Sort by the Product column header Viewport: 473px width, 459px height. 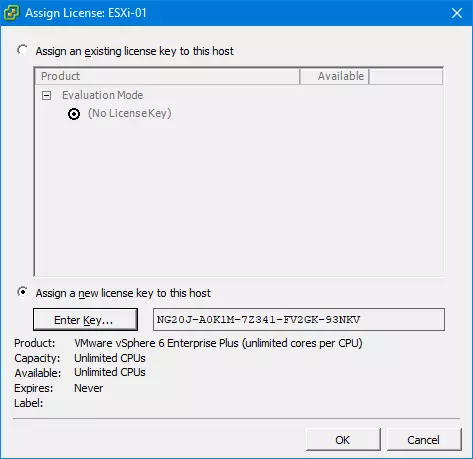[x=167, y=76]
